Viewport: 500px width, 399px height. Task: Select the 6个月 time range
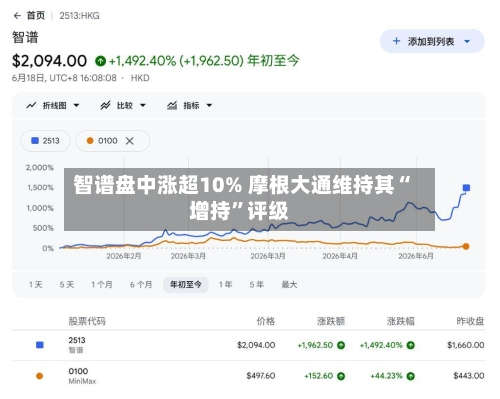[x=141, y=285]
